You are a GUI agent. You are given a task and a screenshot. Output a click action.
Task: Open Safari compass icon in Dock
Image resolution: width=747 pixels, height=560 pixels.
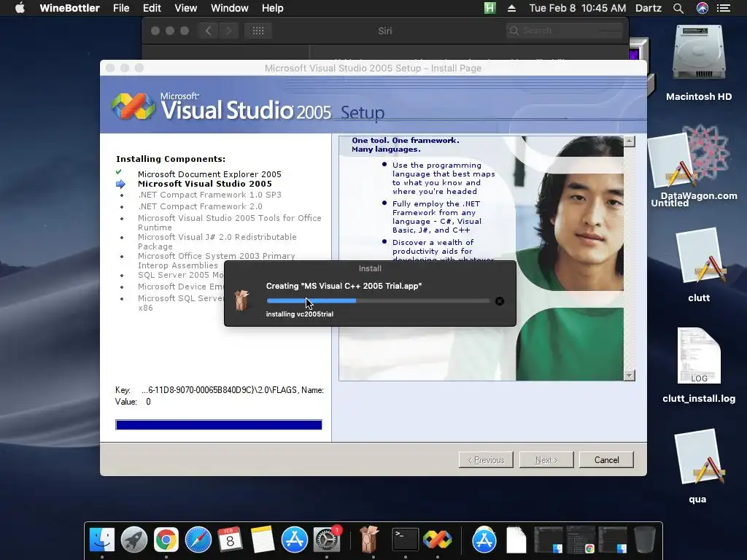(198, 540)
